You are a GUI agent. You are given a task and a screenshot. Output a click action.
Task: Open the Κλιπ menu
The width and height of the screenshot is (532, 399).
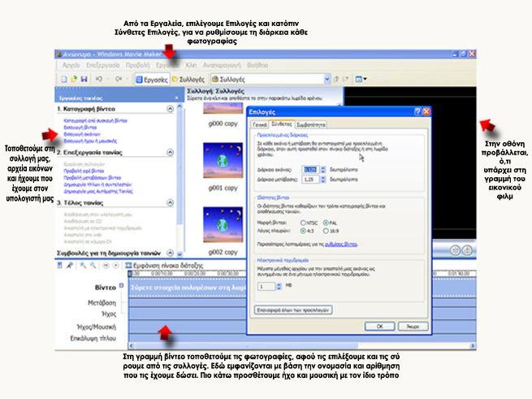[191, 65]
